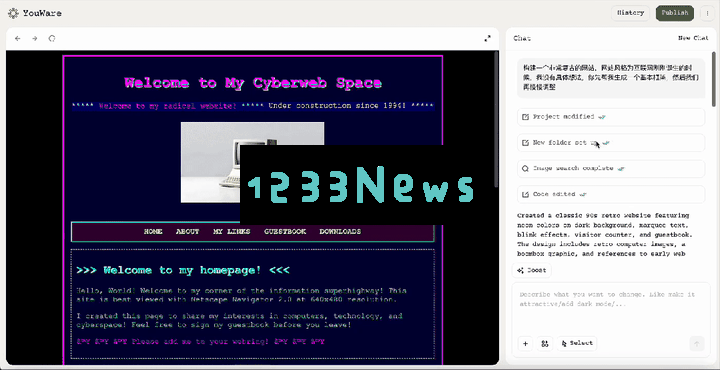Click the add me to your webring line
Image resolution: width=720 pixels, height=370 pixels.
[200, 342]
